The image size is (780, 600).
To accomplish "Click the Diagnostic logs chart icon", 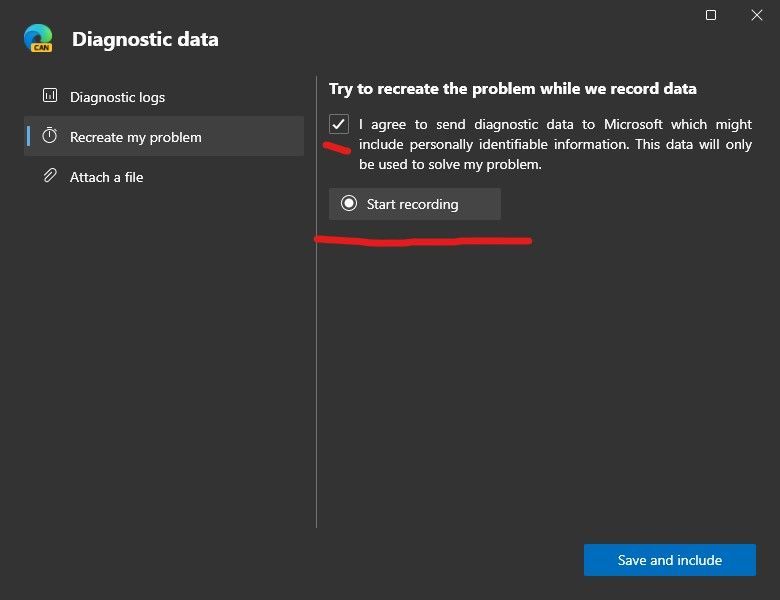I will tap(49, 96).
